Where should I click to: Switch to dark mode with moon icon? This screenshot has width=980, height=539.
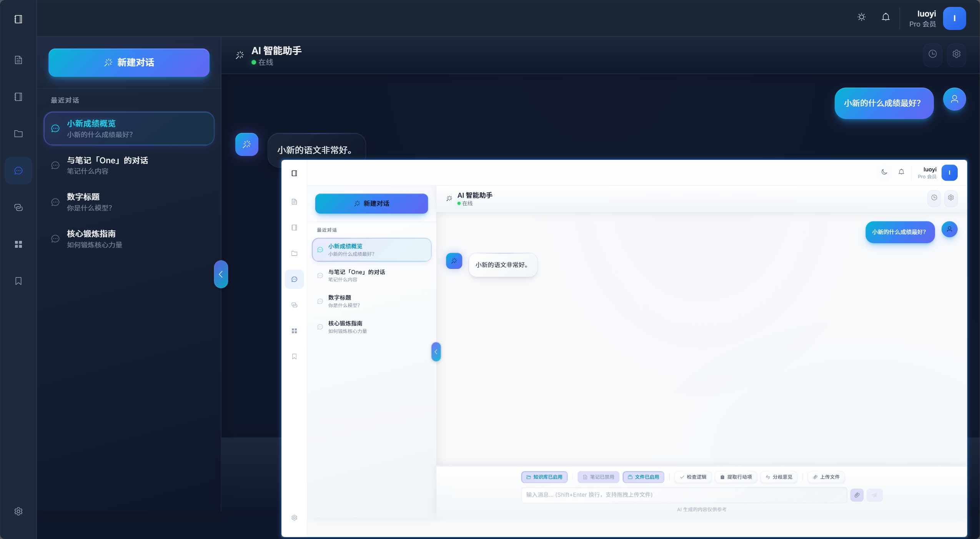point(884,172)
